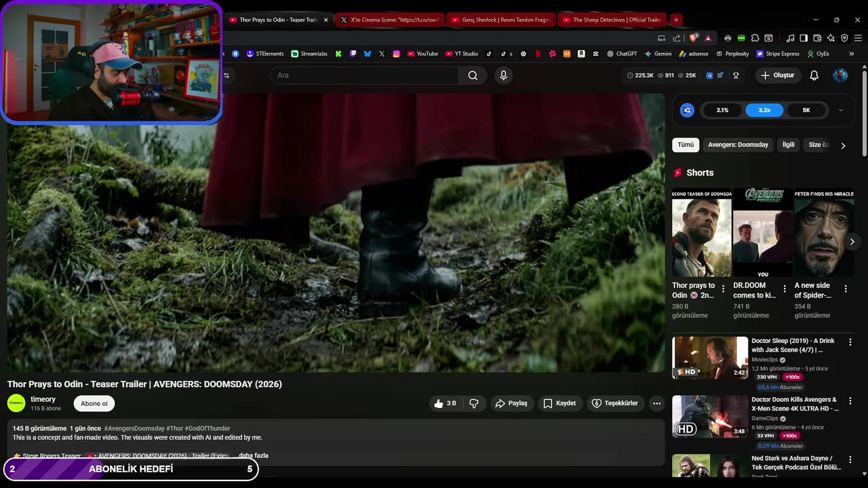This screenshot has height=488, width=868.
Task: Open the DR.DOOM comes Short thumbnail
Action: pyautogui.click(x=763, y=233)
